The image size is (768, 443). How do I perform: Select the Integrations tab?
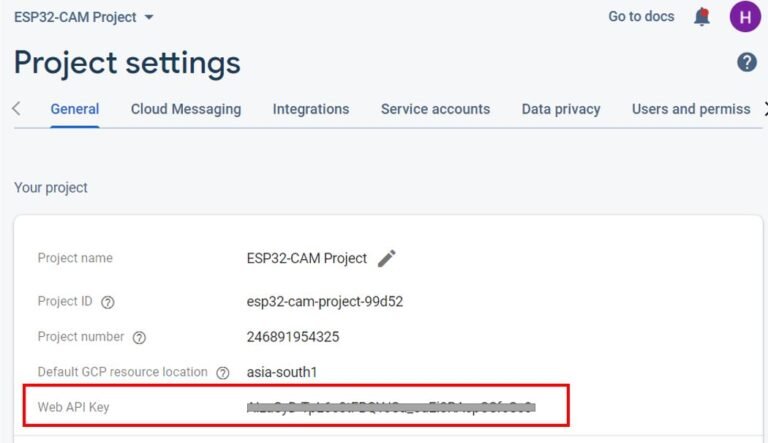coord(311,109)
